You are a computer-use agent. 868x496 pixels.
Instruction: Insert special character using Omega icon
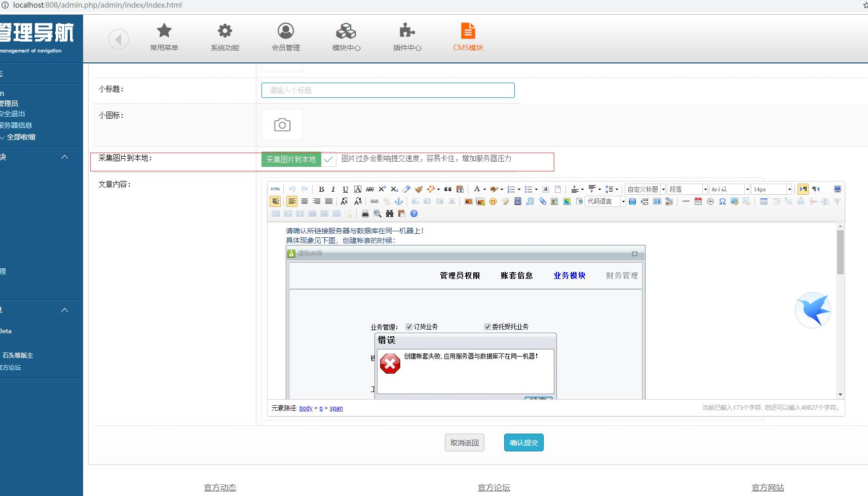(722, 201)
